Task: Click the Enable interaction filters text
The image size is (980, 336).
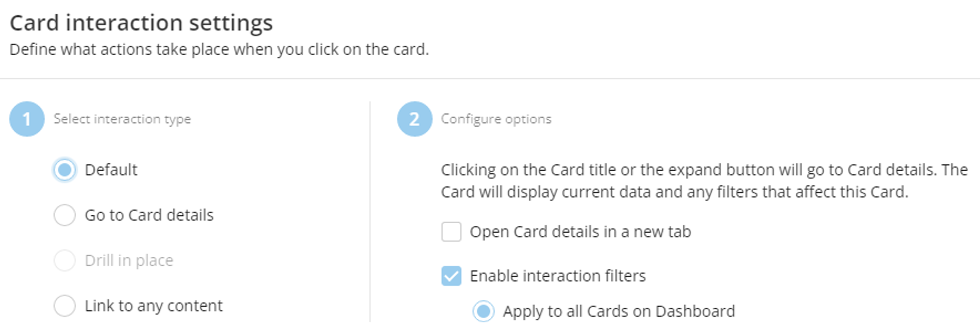Action: click(558, 276)
